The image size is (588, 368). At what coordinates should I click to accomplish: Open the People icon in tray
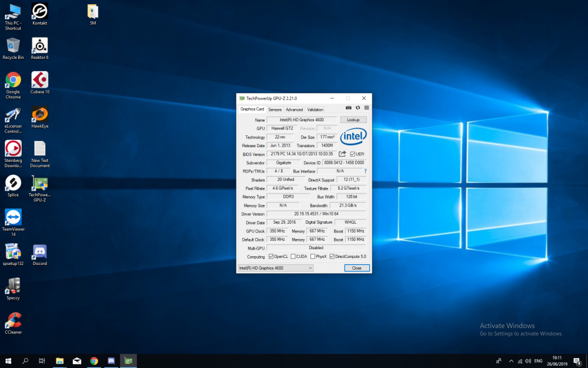click(499, 362)
